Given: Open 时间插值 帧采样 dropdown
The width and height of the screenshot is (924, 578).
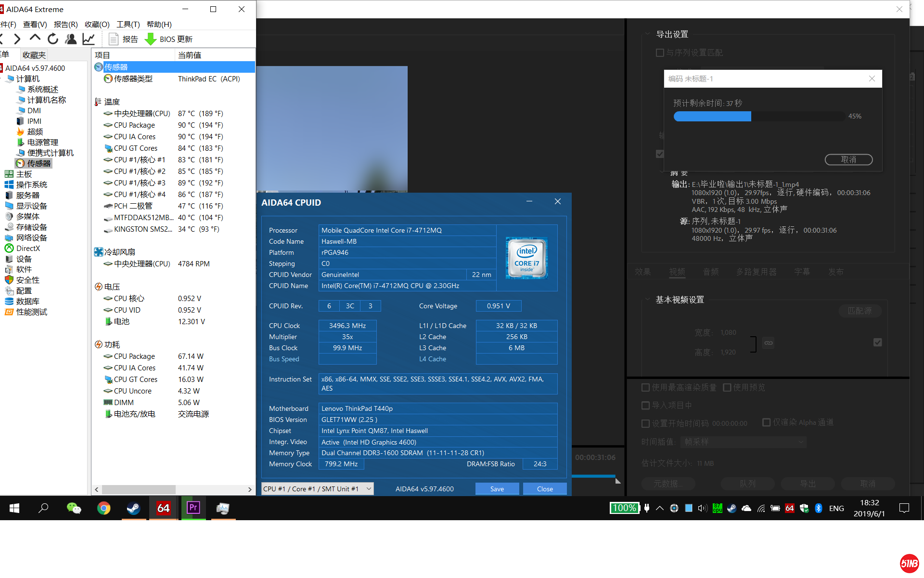Looking at the screenshot, I should pos(744,442).
